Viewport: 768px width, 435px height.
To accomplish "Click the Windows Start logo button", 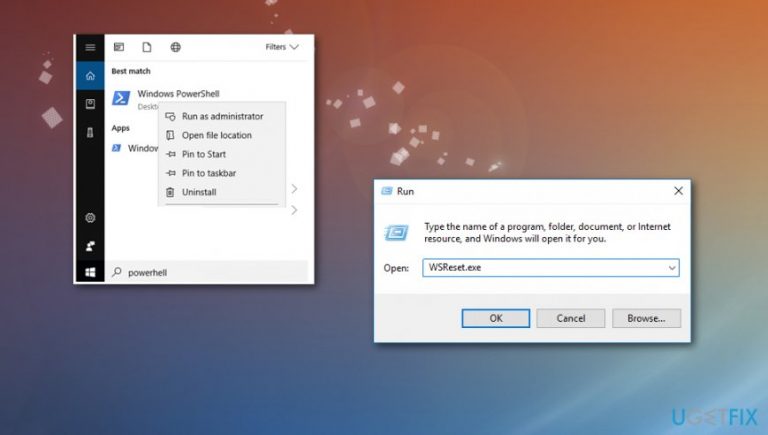I will click(90, 272).
